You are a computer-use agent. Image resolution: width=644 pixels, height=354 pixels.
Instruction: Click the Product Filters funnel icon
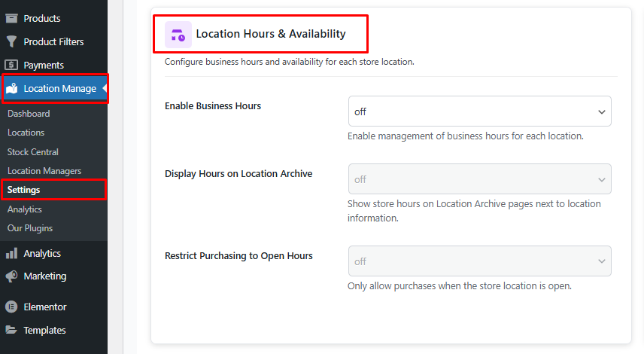[x=11, y=41]
